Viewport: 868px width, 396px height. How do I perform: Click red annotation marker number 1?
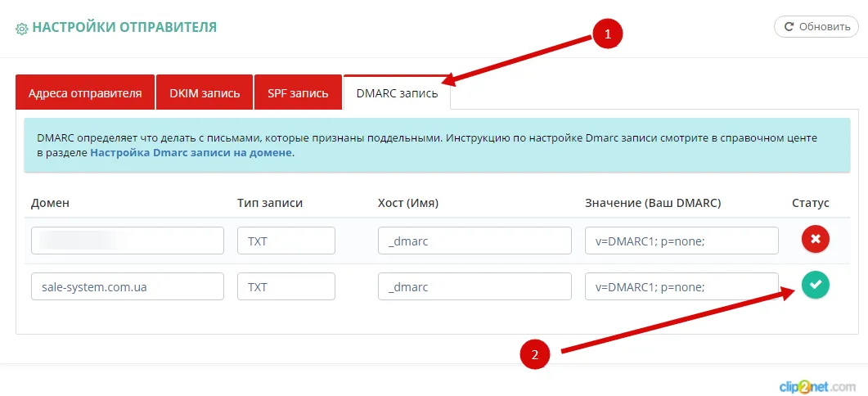coord(607,34)
